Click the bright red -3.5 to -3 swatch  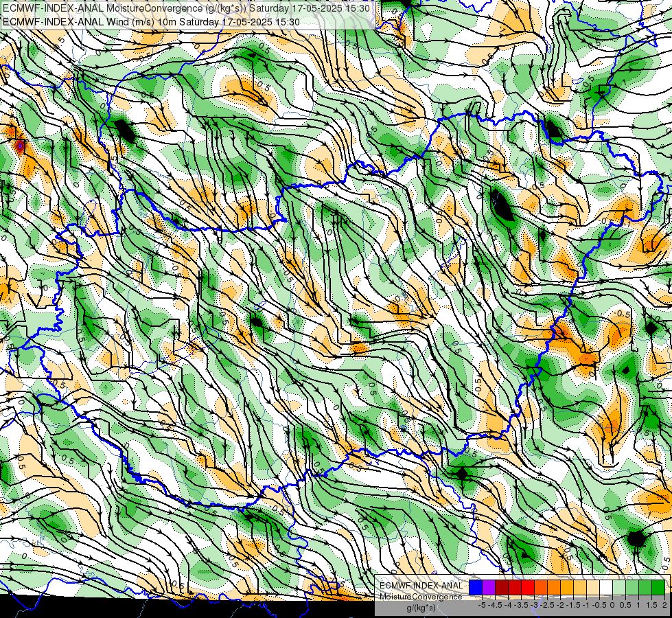(x=528, y=587)
